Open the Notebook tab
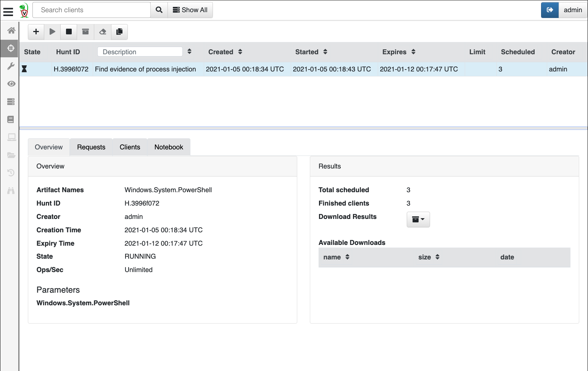Image resolution: width=588 pixels, height=371 pixels. click(x=169, y=147)
